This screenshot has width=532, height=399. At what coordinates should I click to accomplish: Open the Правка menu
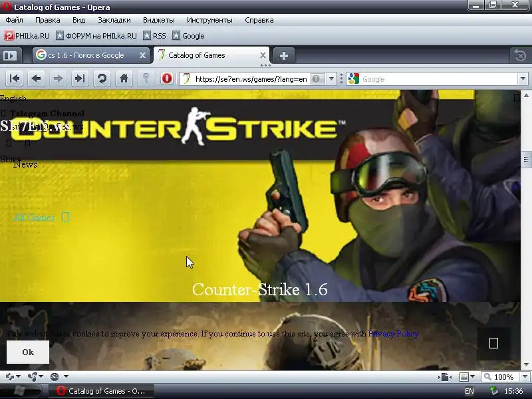[x=47, y=20]
